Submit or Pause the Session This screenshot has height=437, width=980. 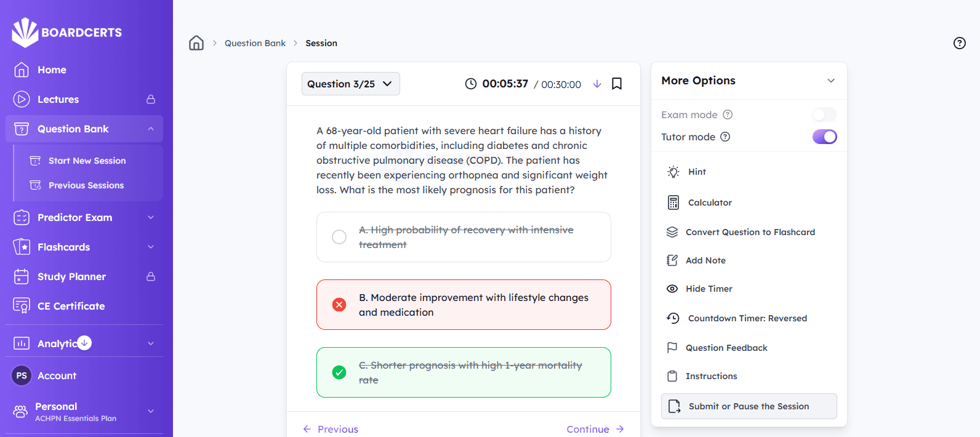coord(749,406)
